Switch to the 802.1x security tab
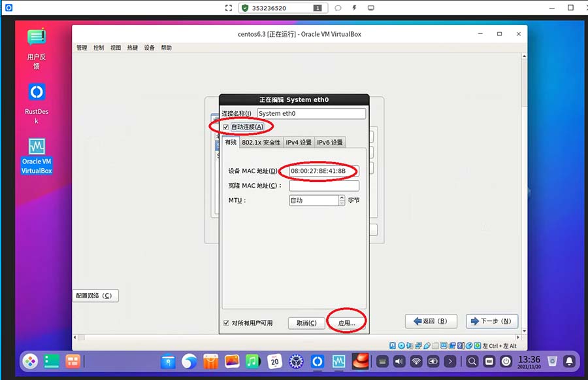Screen dimensions: 588x380 (x=261, y=143)
